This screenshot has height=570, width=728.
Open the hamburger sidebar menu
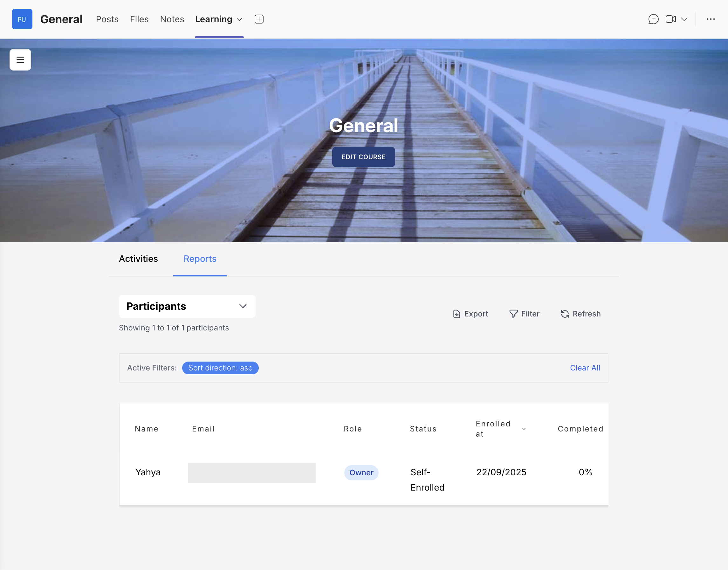[x=20, y=60]
